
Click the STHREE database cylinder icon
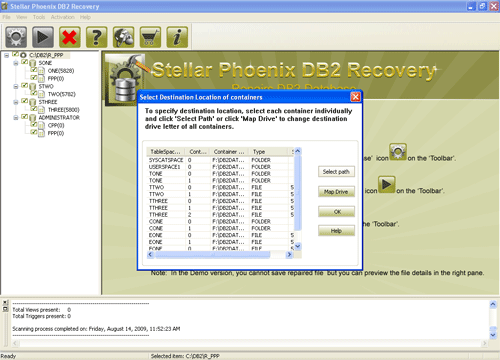tap(33, 102)
